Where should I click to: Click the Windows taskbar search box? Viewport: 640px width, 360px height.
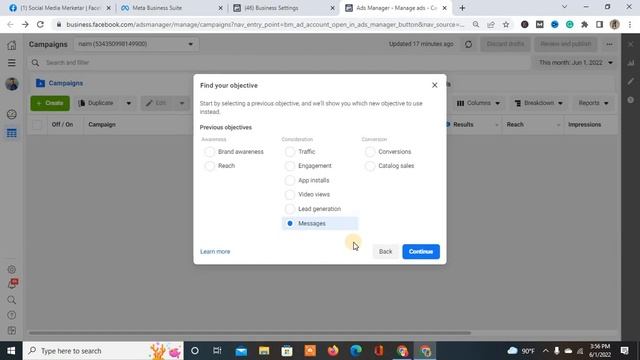tap(103, 351)
